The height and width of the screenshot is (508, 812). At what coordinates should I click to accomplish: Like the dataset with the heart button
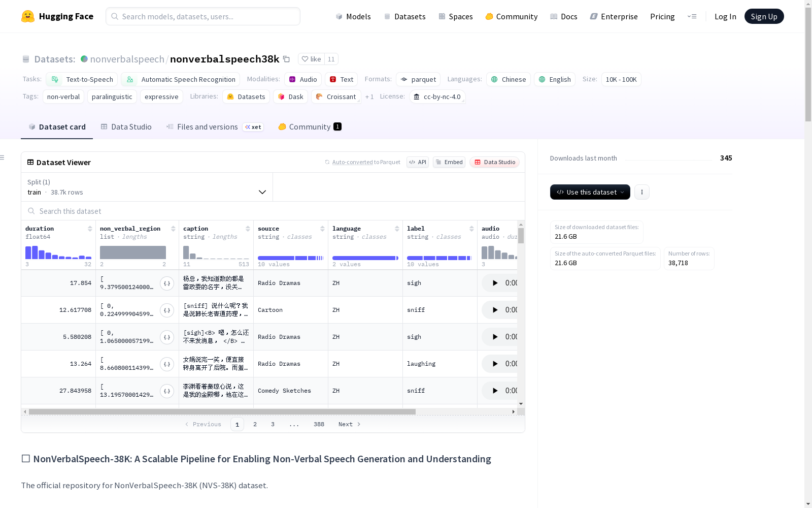(311, 59)
